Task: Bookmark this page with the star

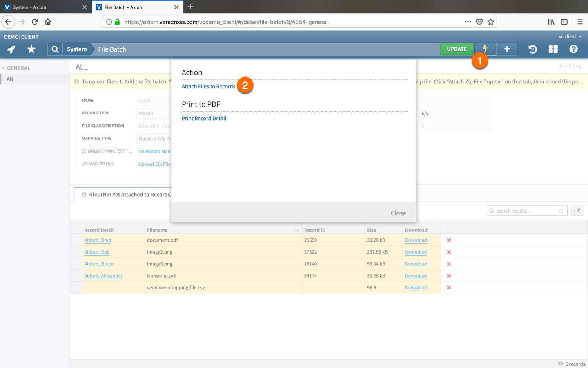Action: coord(491,22)
